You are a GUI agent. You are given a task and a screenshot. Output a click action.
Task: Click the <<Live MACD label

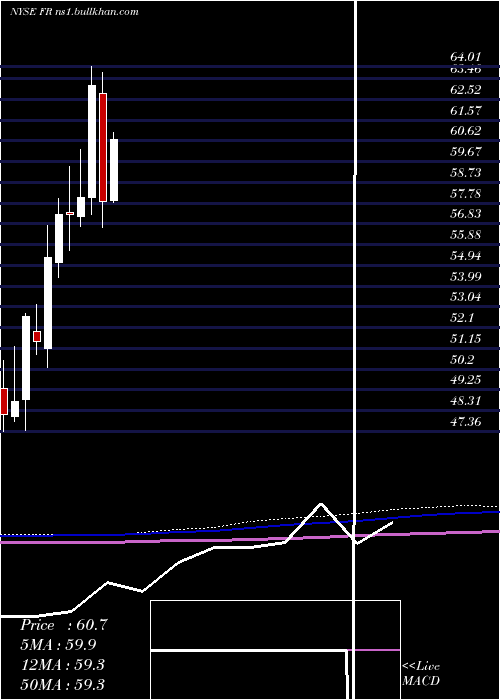[421, 674]
